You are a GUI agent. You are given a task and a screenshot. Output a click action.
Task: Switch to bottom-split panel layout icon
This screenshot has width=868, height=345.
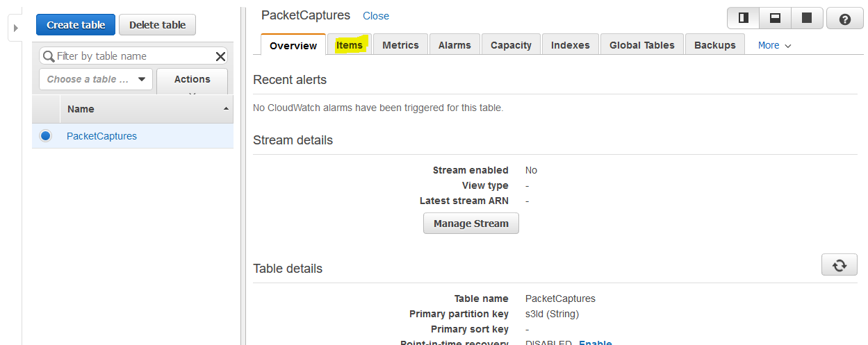point(775,18)
